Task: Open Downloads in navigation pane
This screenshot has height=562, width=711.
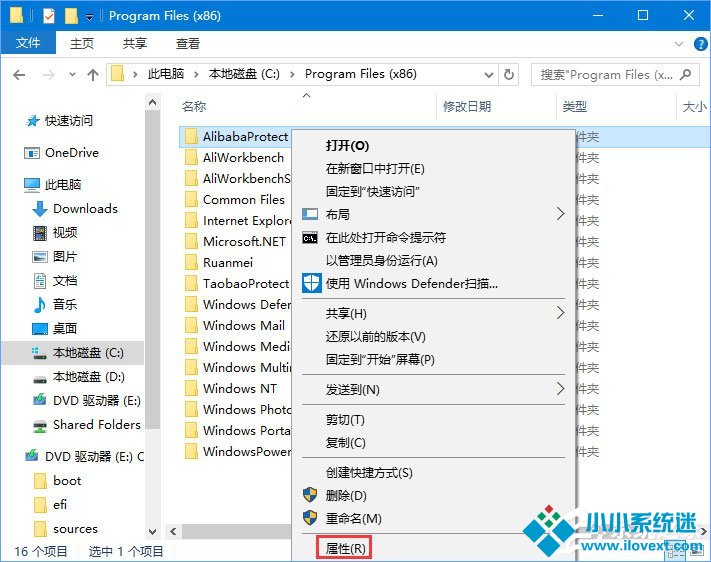Action: tap(85, 208)
